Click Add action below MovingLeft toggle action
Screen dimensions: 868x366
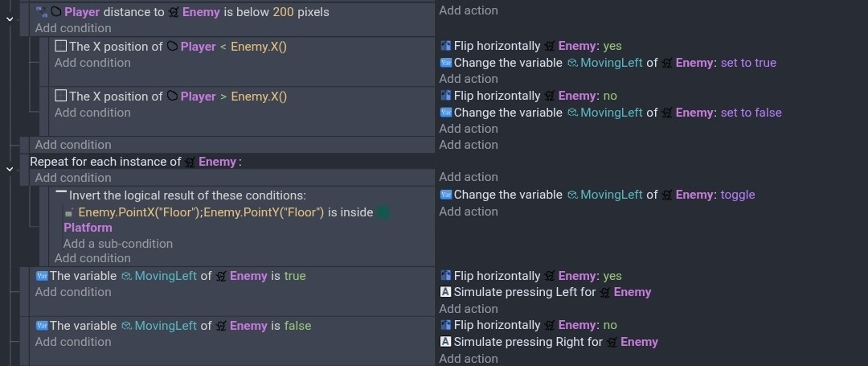point(469,212)
